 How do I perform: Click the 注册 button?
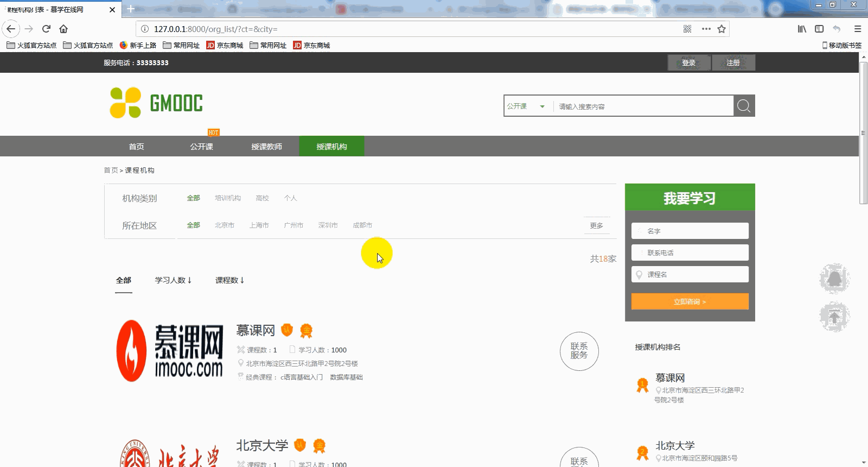click(x=733, y=63)
